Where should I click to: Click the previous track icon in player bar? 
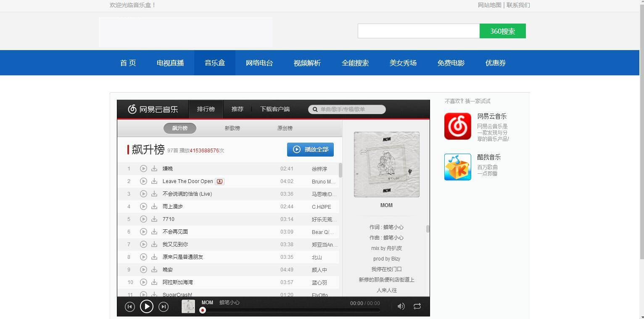[130, 306]
